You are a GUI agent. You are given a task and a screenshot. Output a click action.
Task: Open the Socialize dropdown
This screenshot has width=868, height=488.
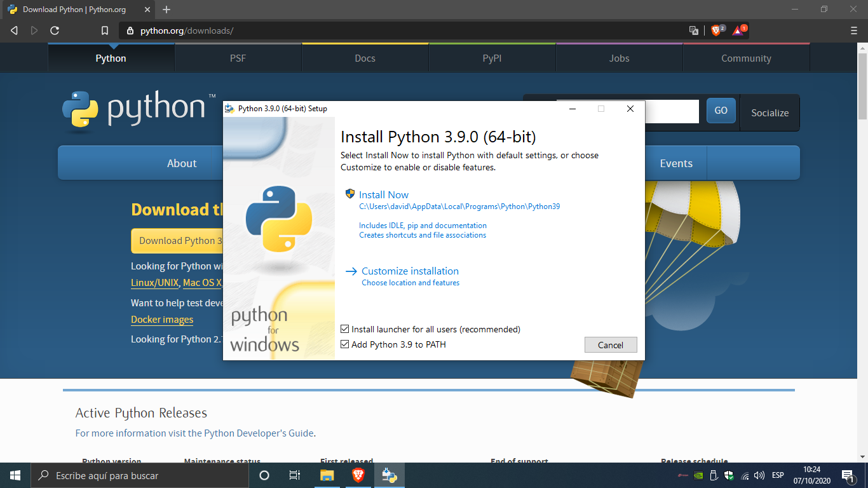770,112
